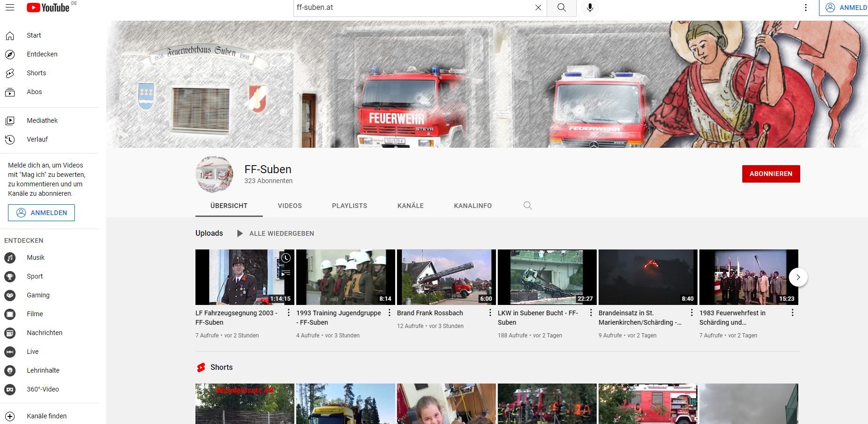The width and height of the screenshot is (868, 424).
Task: Open the KANALINFO tab
Action: [x=472, y=206]
